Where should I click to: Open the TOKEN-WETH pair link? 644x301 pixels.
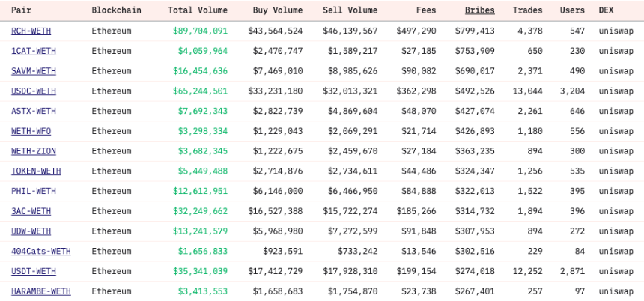[36, 171]
